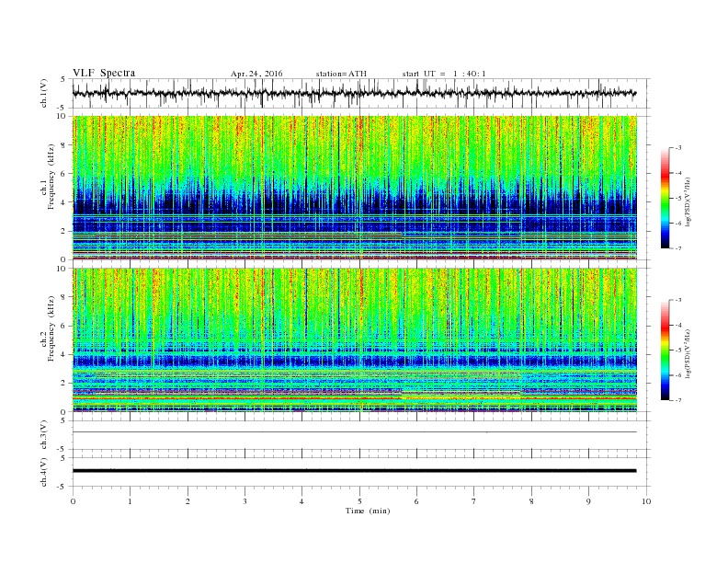This screenshot has height=563, width=728.
Task: Click the time axis tick label "0" at the origin
Action: (x=73, y=501)
